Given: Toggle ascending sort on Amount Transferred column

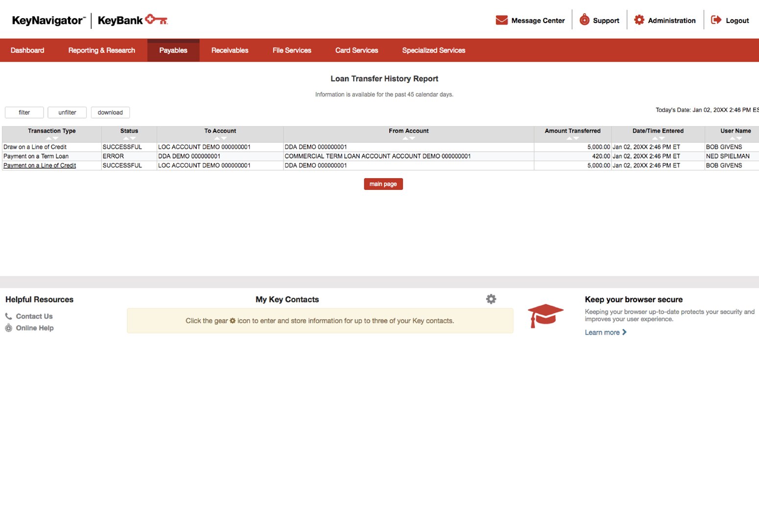Looking at the screenshot, I should (x=569, y=139).
